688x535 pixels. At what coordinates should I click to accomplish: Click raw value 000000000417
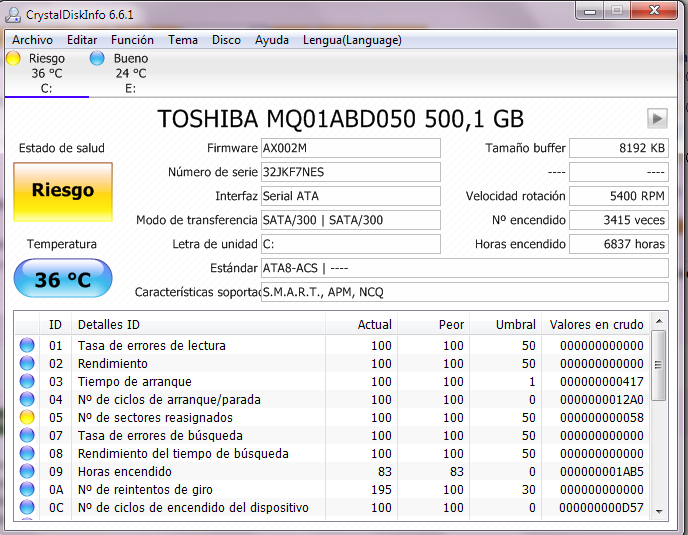click(x=602, y=381)
